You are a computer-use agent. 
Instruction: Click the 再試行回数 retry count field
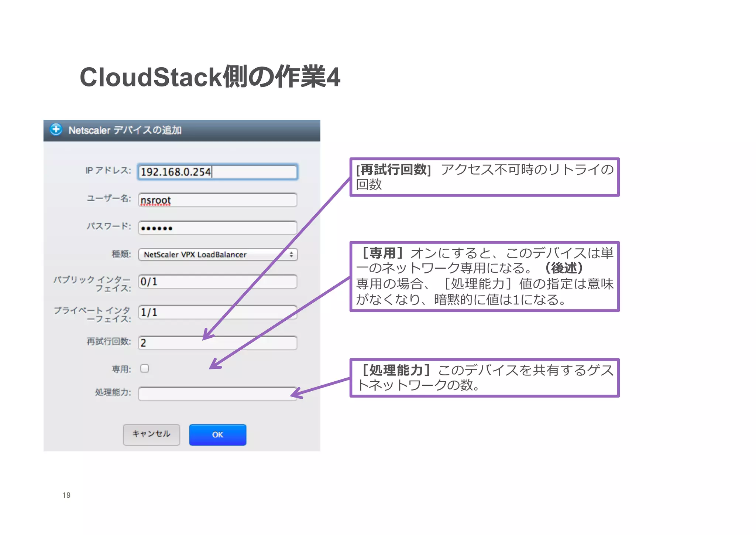[217, 343]
